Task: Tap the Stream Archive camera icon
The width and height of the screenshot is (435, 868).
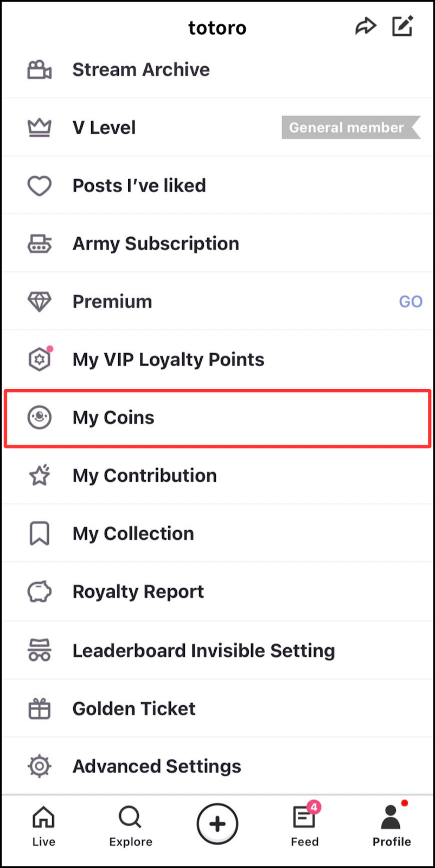Action: tap(40, 70)
